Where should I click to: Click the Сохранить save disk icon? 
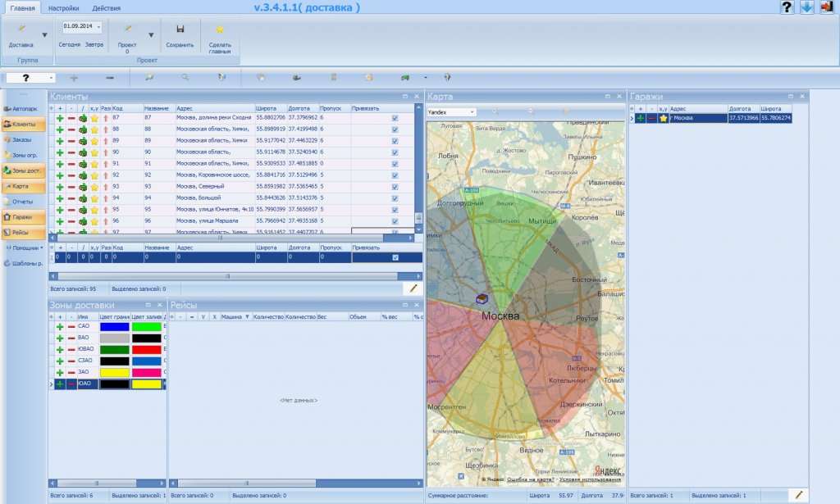(x=180, y=29)
